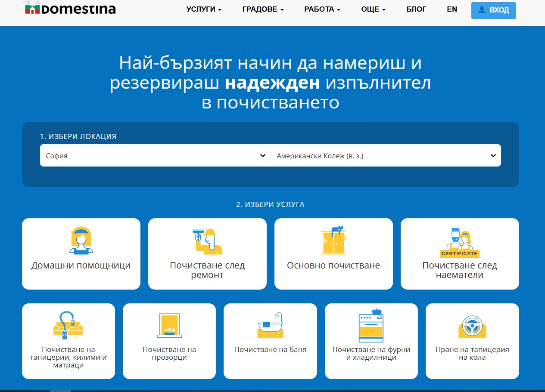
Task: Expand the Американски Колеж neighborhood dropdown
Action: point(386,156)
